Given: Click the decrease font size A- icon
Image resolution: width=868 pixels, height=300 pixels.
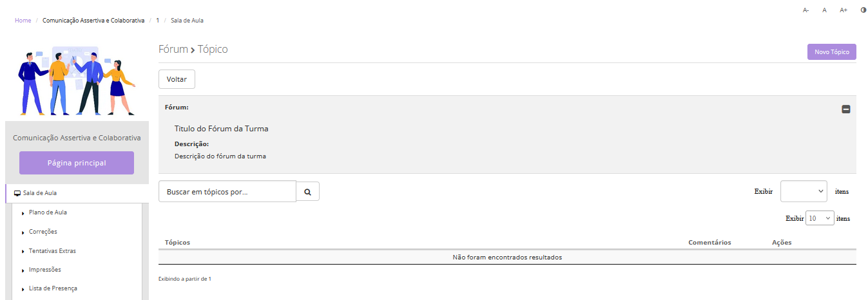Looking at the screenshot, I should click(805, 10).
